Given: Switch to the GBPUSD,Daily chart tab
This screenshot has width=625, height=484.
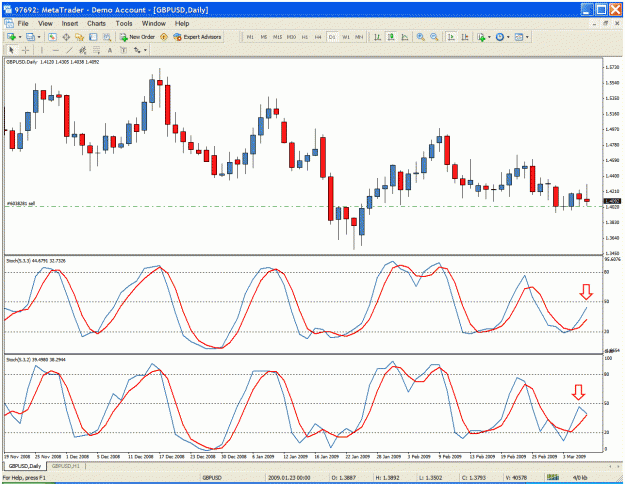Looking at the screenshot, I should tap(25, 466).
